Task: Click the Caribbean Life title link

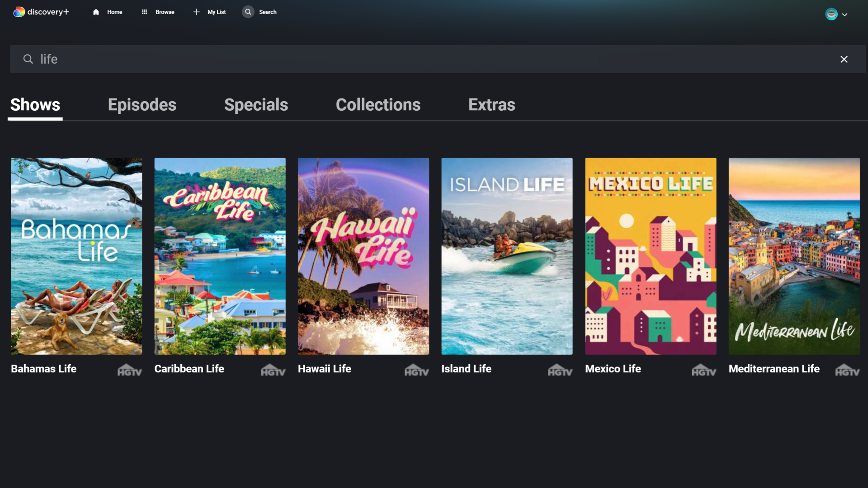Action: pyautogui.click(x=189, y=369)
